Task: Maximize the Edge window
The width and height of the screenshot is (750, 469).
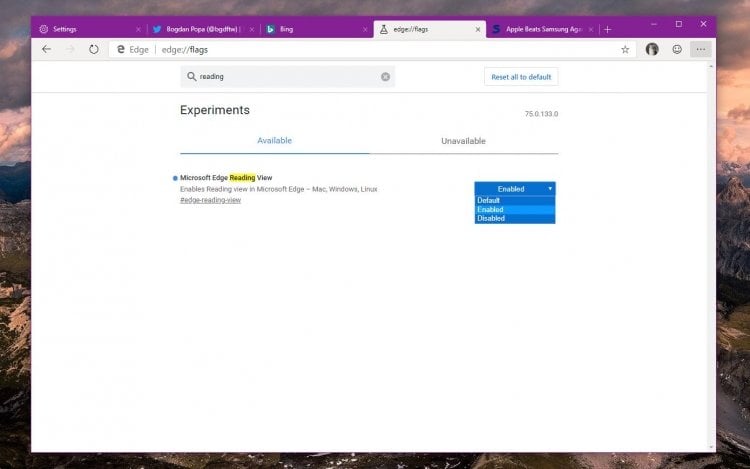Action: (679, 24)
